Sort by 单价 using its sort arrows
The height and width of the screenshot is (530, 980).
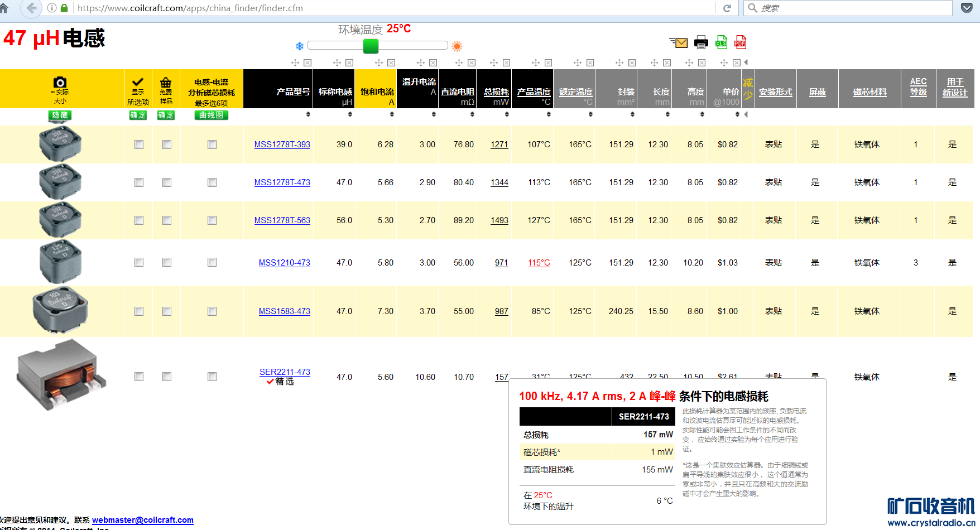(x=737, y=114)
